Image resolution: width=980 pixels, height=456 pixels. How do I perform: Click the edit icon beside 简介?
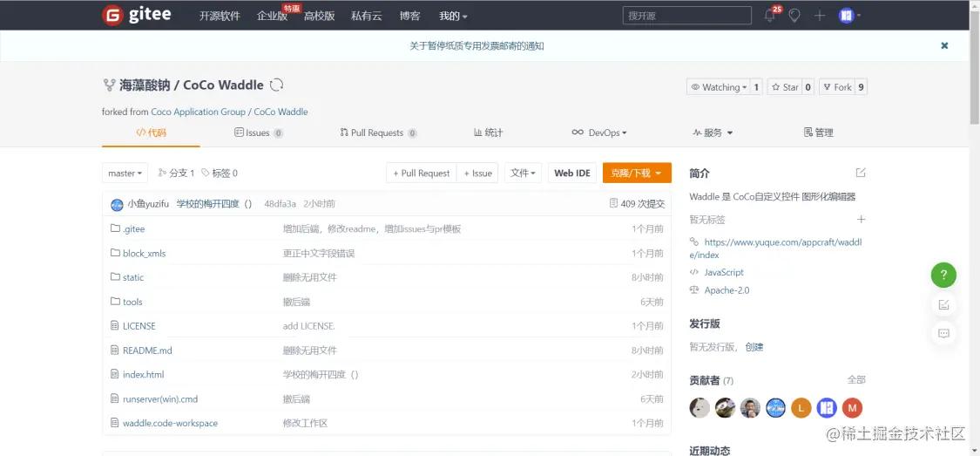coord(861,173)
